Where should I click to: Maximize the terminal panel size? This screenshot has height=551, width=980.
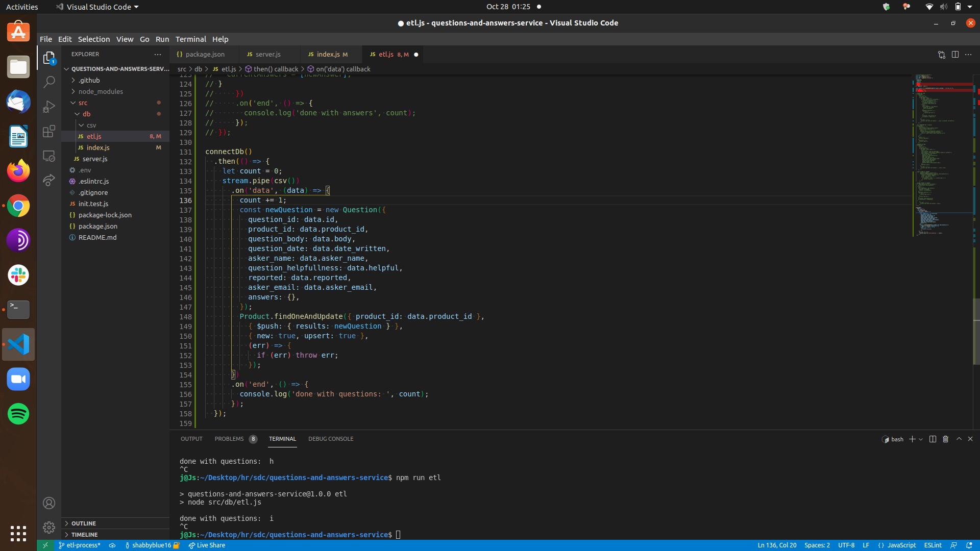959,439
